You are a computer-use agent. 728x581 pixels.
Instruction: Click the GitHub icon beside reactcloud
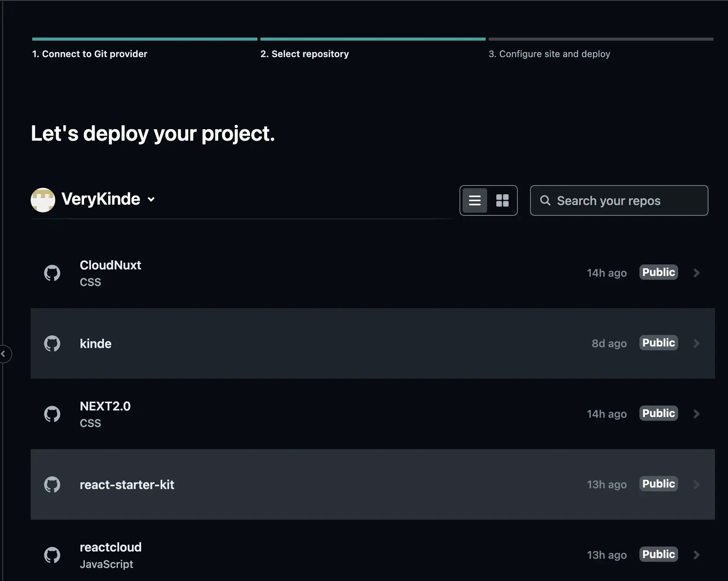(x=52, y=555)
